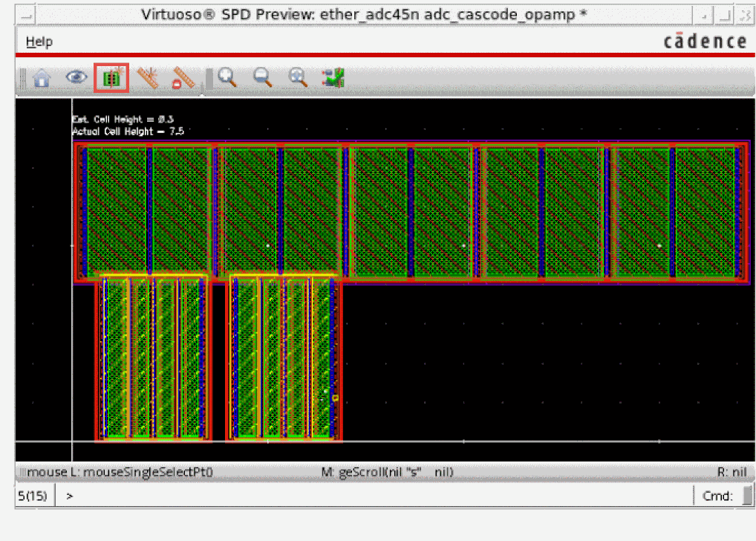This screenshot has width=756, height=541.
Task: Click the cadence logo
Action: [x=704, y=42]
